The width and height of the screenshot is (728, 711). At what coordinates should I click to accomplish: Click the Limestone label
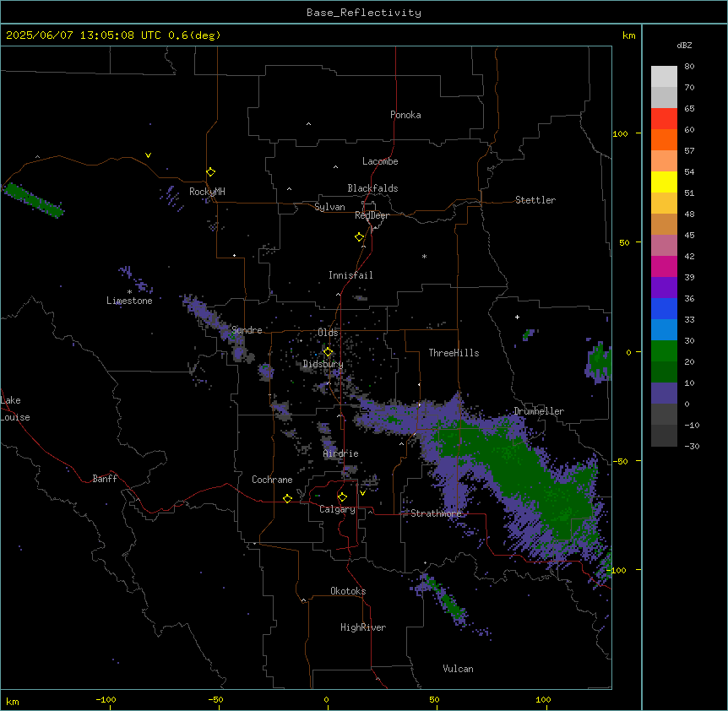tap(129, 301)
